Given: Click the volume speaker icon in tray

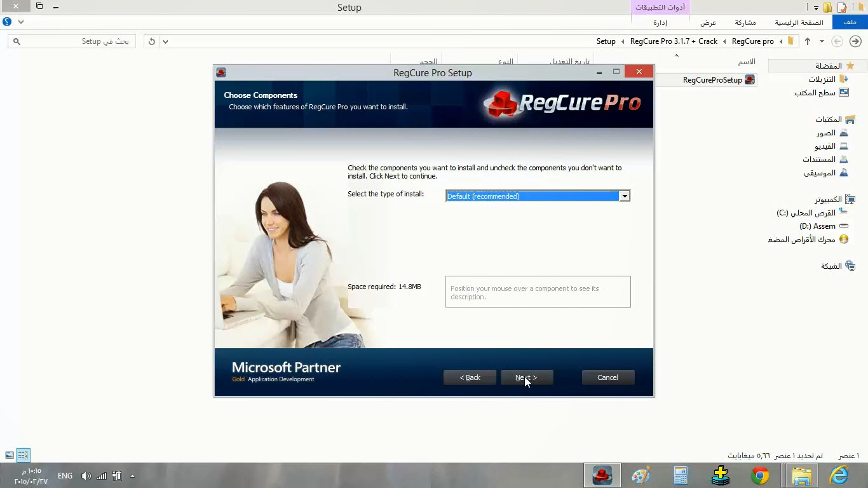Looking at the screenshot, I should [86, 475].
